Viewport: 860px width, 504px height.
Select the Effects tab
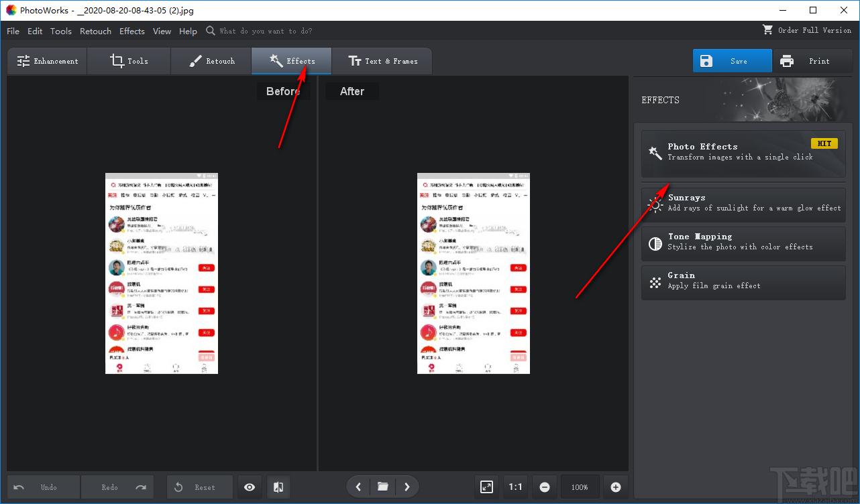[x=292, y=61]
